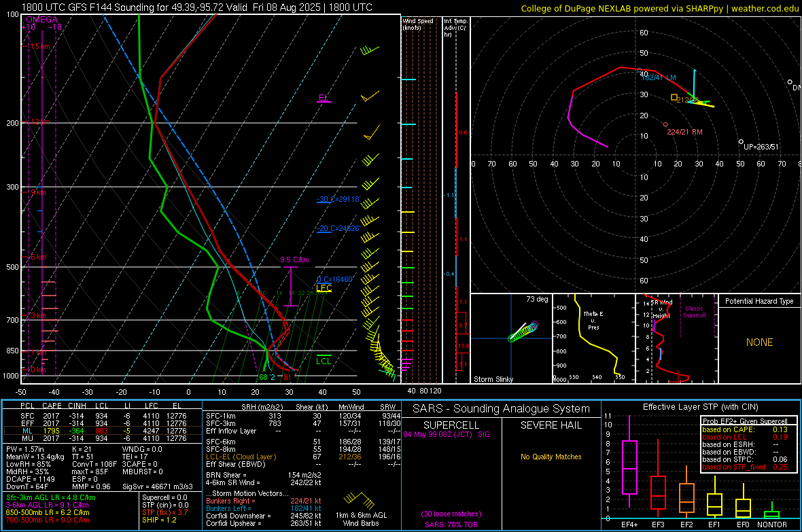This screenshot has width=802, height=532.
Task: Click the LCL-EL (Cloud Layer) row
Action: tap(303, 457)
